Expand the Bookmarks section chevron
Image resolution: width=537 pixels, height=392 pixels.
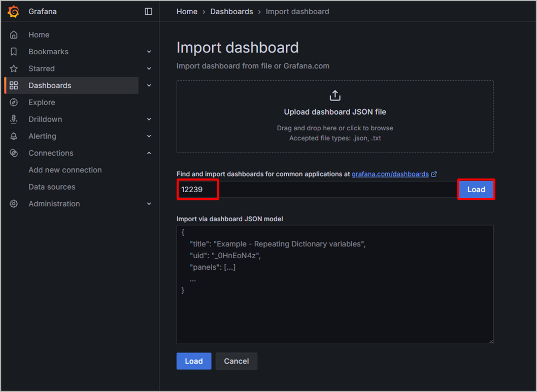click(149, 52)
